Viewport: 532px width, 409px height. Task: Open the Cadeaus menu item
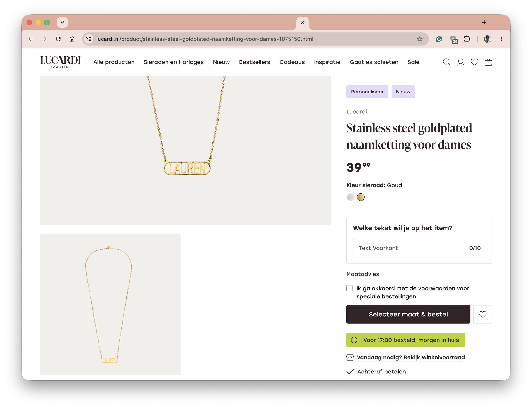click(x=292, y=62)
